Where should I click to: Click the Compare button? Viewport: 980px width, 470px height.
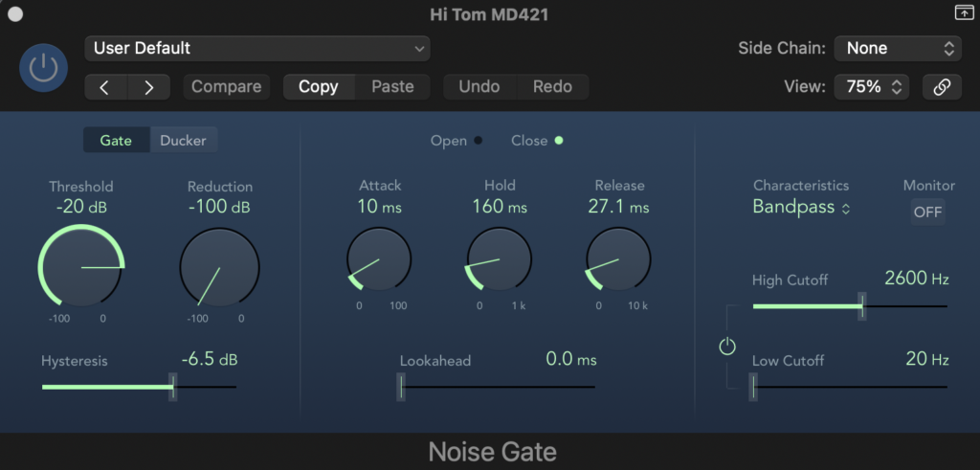[226, 87]
